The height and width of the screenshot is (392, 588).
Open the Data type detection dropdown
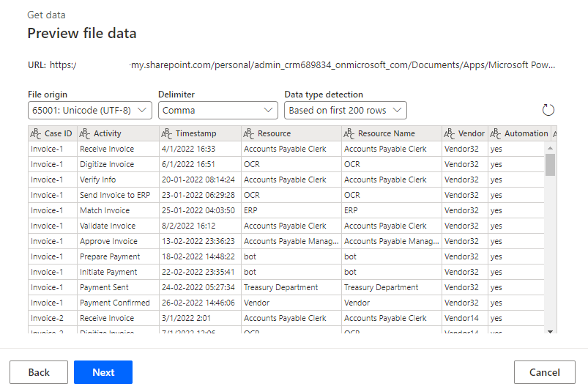coord(346,111)
